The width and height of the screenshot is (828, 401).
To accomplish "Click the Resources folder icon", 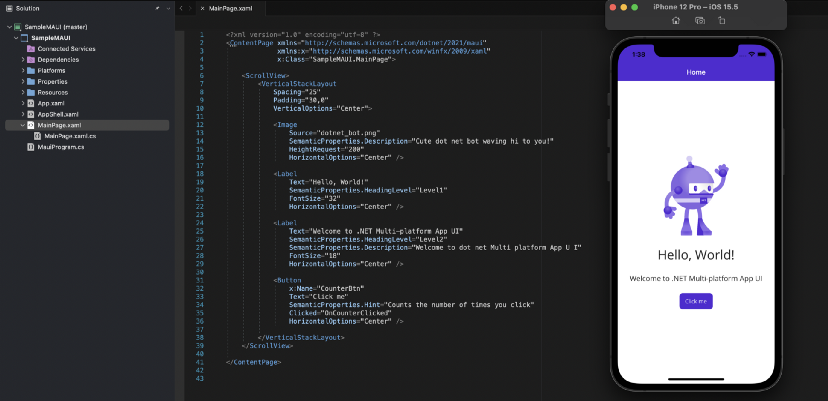I will (31, 92).
